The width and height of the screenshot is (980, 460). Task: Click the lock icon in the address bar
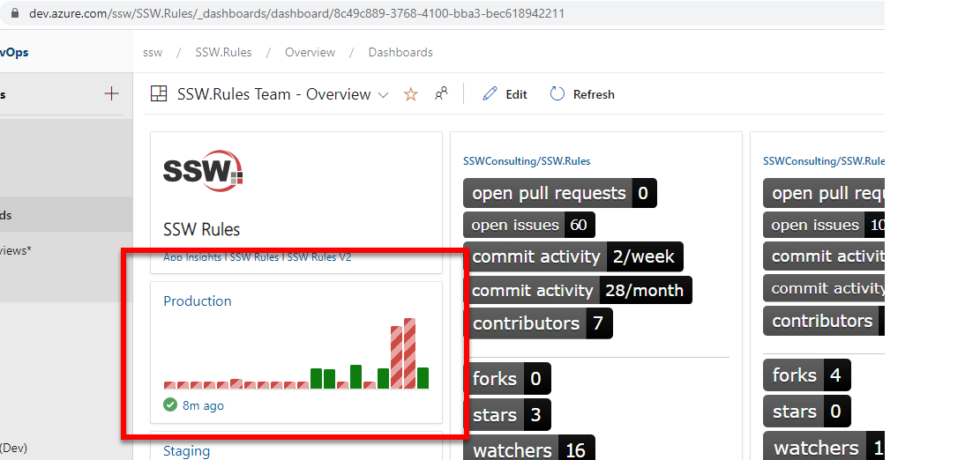(x=16, y=13)
